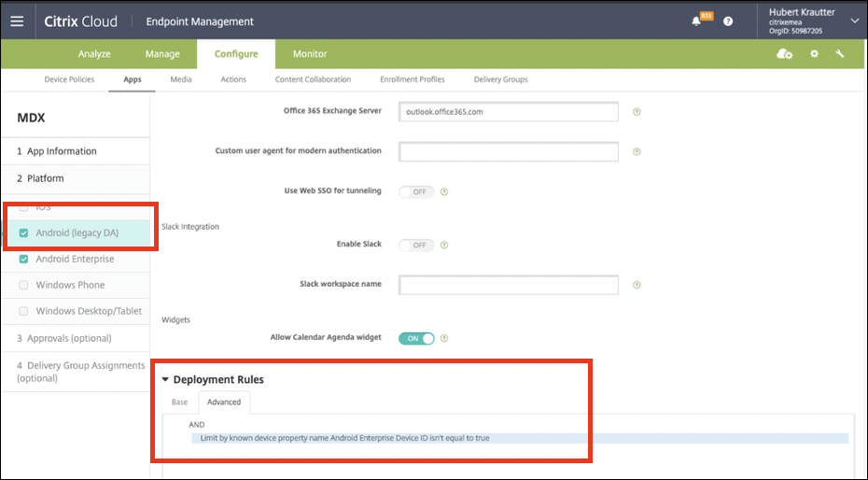Collapse the Deployment Rules section
868x480 pixels.
[166, 380]
